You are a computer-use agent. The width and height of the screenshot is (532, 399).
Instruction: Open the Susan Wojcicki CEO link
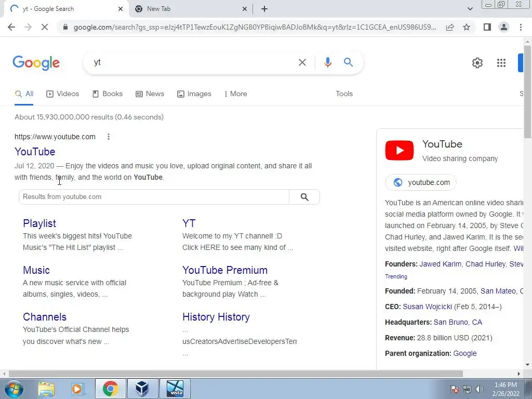tap(427, 307)
